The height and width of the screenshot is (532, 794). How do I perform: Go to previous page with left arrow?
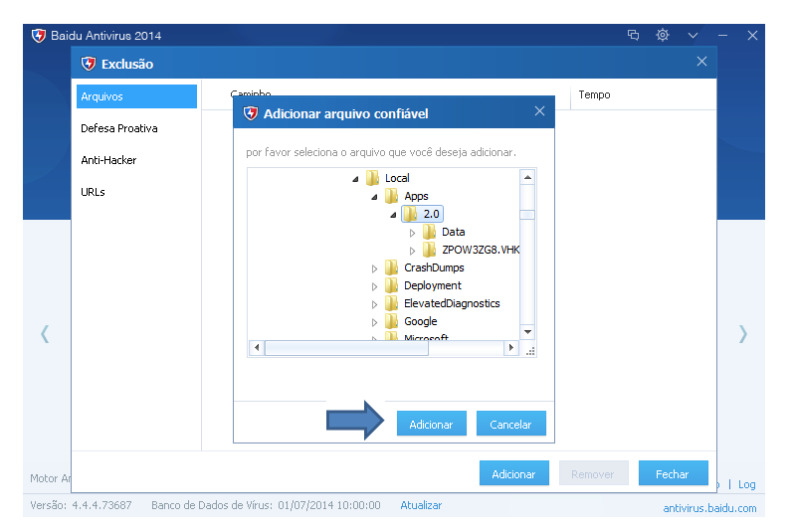tap(45, 334)
